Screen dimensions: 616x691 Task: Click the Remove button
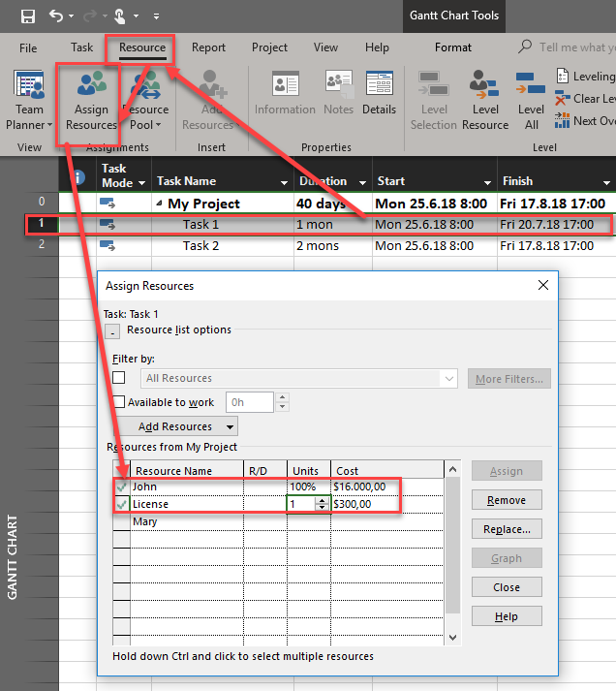pyautogui.click(x=507, y=500)
